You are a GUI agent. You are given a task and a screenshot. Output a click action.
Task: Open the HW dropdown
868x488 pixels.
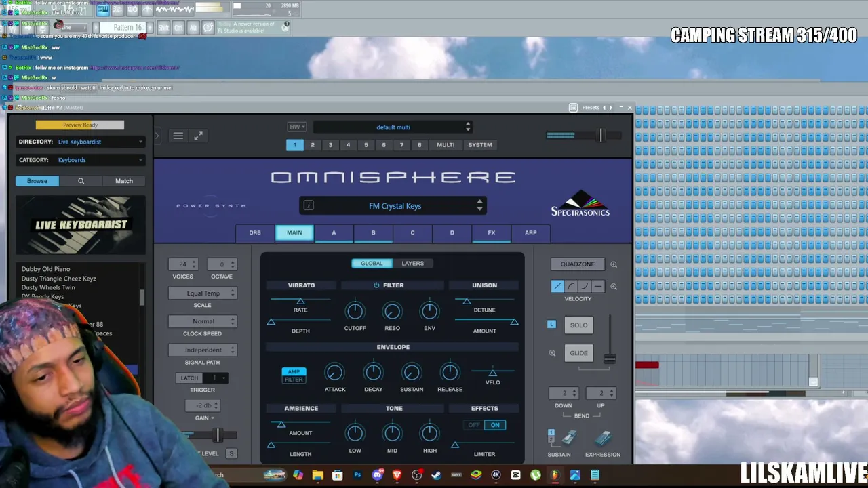tap(297, 127)
